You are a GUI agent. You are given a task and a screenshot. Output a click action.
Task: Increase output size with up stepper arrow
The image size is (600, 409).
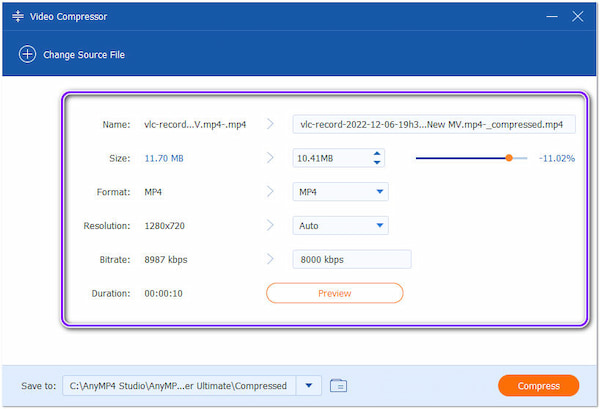[377, 153]
